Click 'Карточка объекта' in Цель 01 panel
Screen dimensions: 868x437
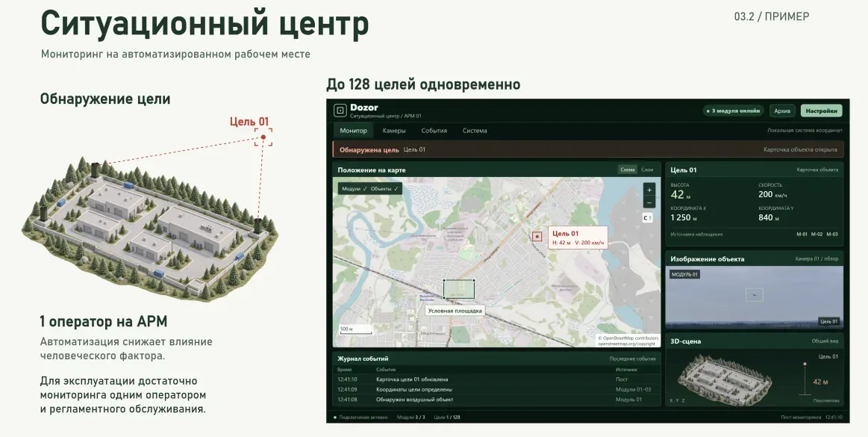pyautogui.click(x=817, y=170)
